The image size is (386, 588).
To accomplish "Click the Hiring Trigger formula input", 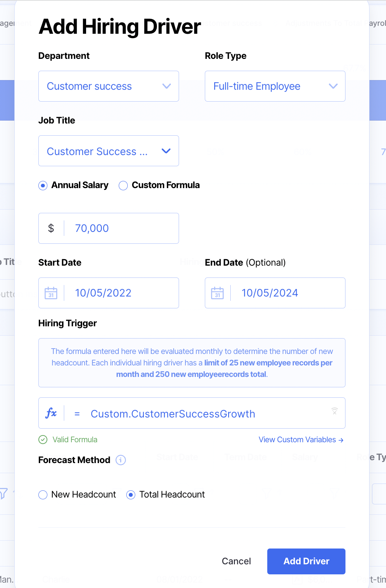I will click(x=208, y=414).
